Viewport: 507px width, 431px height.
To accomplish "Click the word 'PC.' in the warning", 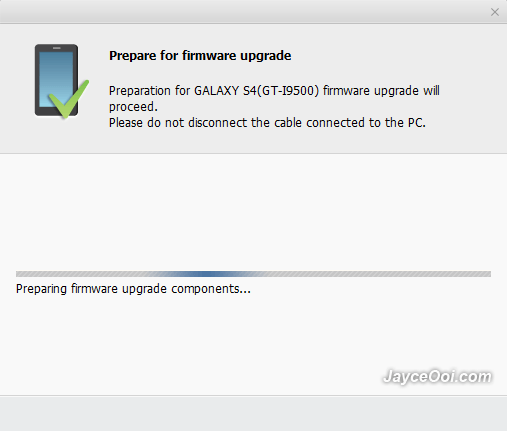I will point(417,123).
